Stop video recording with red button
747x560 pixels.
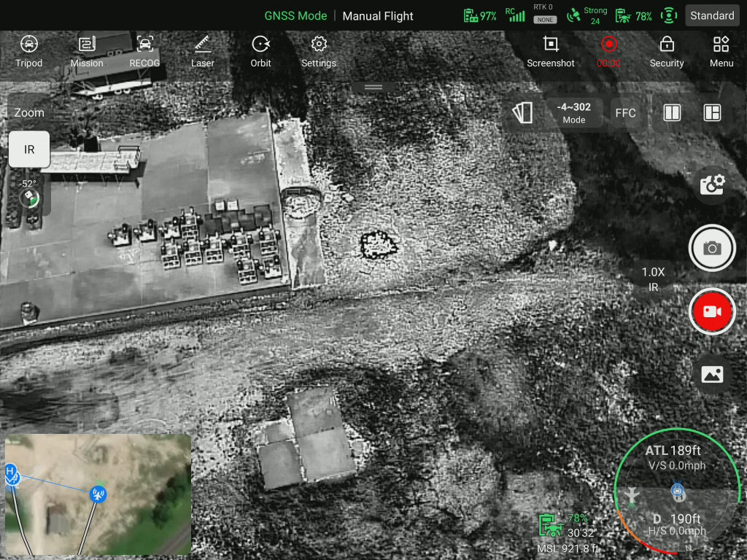[712, 311]
